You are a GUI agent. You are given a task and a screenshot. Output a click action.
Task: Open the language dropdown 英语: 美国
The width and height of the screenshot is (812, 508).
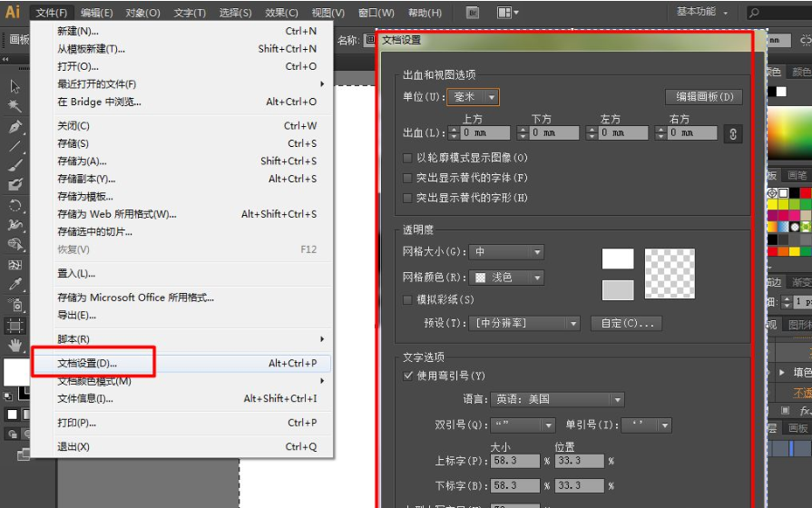click(557, 399)
